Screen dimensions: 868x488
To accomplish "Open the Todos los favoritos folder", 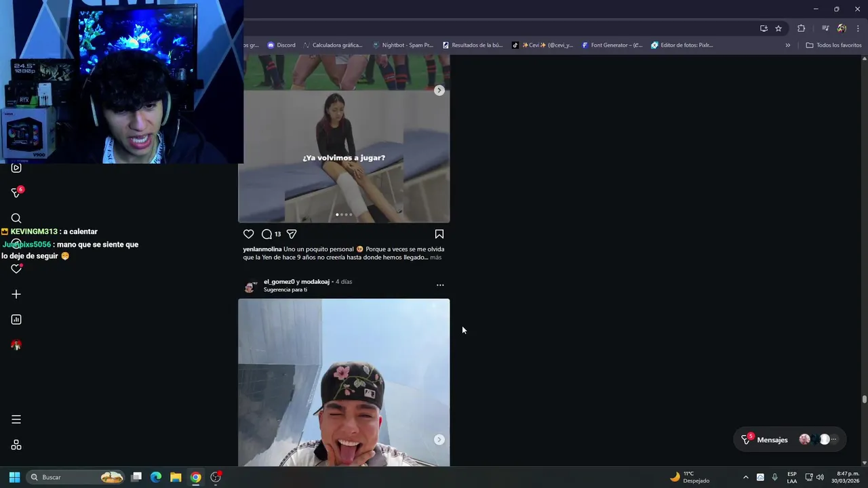I will [x=833, y=45].
